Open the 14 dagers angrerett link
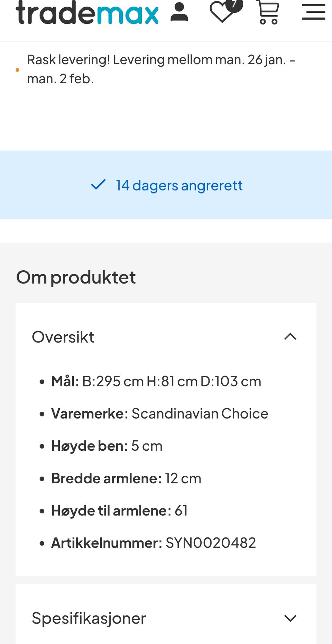The image size is (332, 644). (x=179, y=185)
